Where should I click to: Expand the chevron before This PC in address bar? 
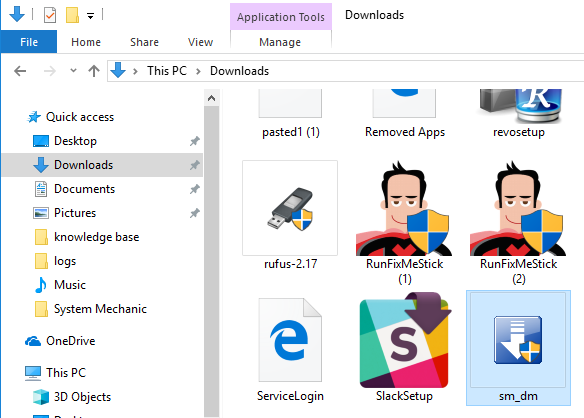tap(135, 71)
